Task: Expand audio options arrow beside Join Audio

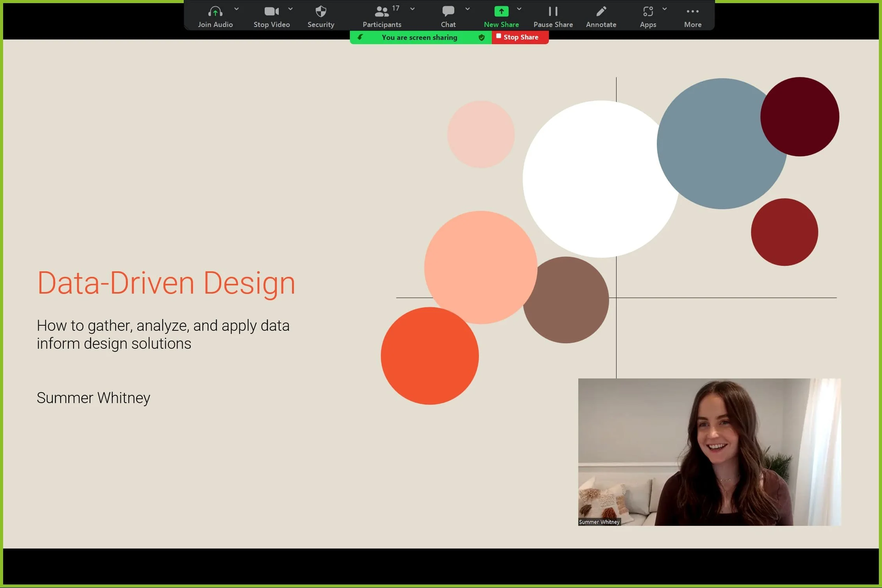Action: [237, 9]
